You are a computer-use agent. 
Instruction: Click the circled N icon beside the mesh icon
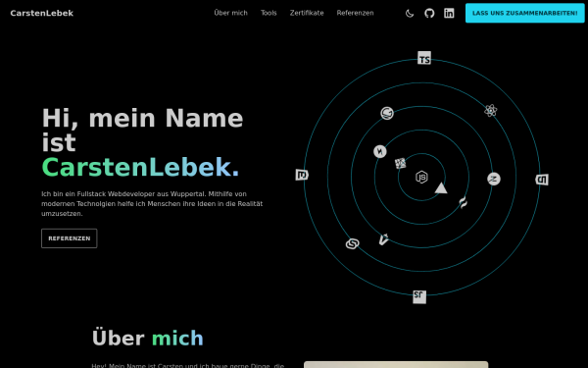[x=380, y=151]
